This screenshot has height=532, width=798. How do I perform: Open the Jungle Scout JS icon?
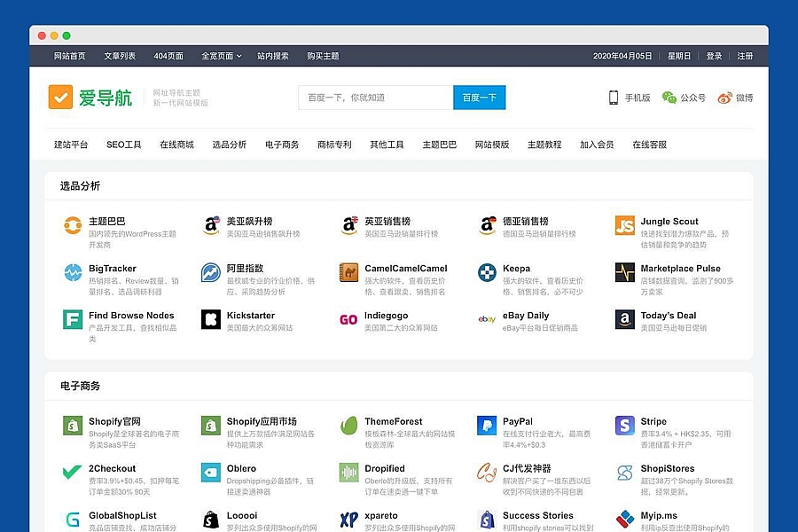pos(624,225)
